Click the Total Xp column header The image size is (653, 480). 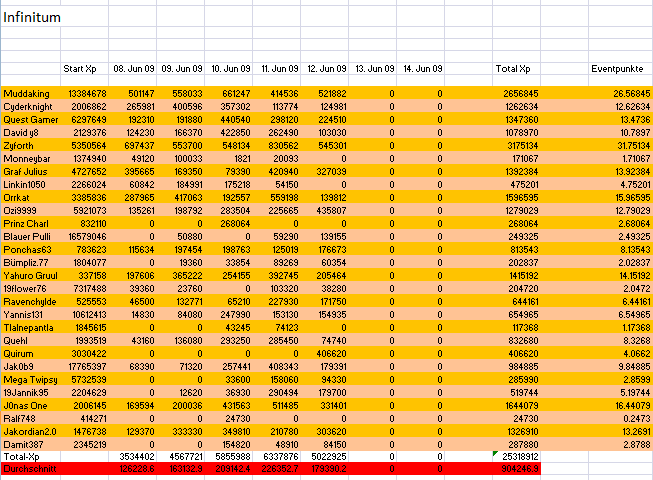point(516,69)
